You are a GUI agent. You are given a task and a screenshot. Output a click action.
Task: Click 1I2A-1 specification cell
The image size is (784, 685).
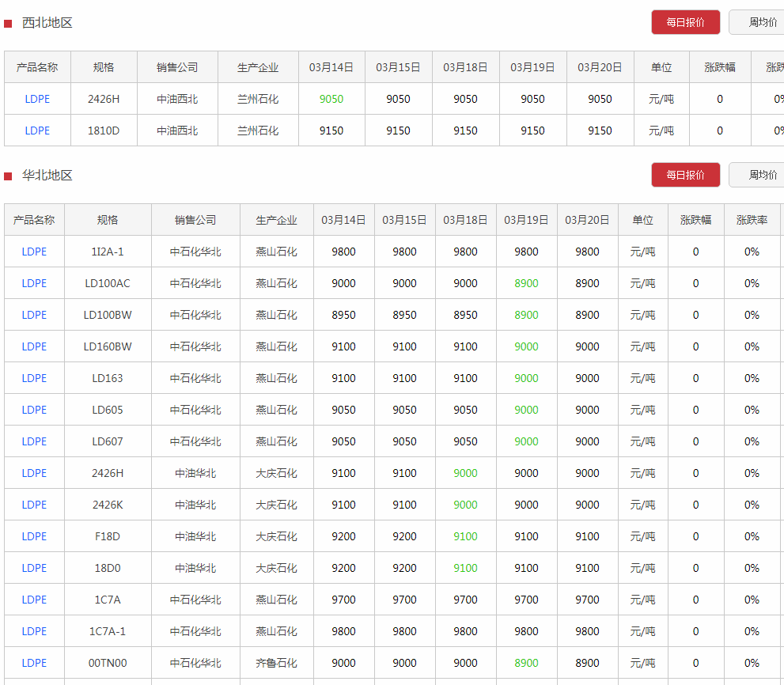[x=108, y=252]
